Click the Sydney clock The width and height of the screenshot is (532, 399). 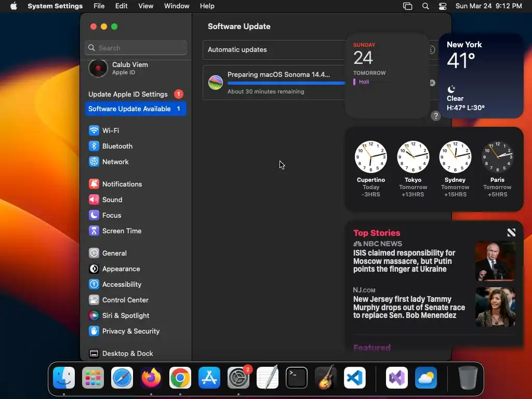pos(455,157)
